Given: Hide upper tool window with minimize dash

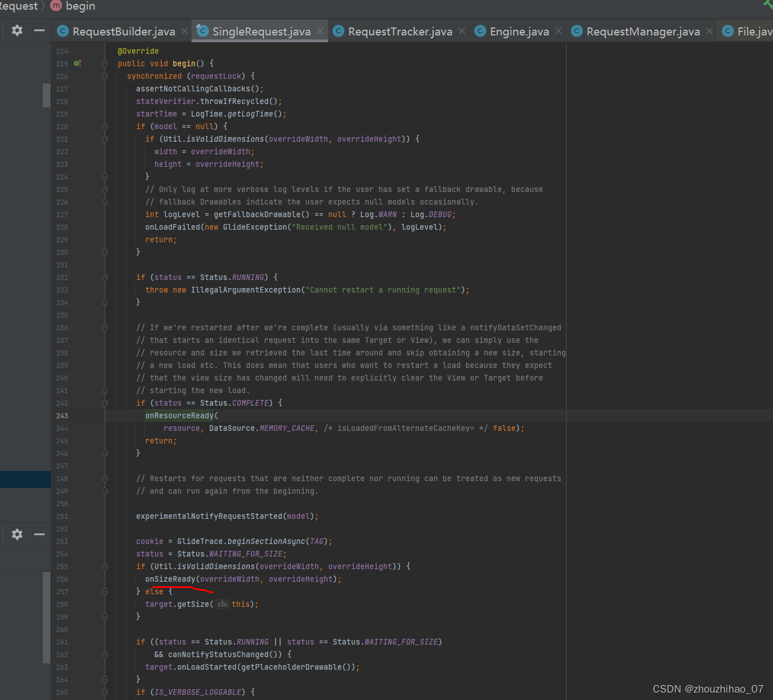Looking at the screenshot, I should pyautogui.click(x=39, y=30).
